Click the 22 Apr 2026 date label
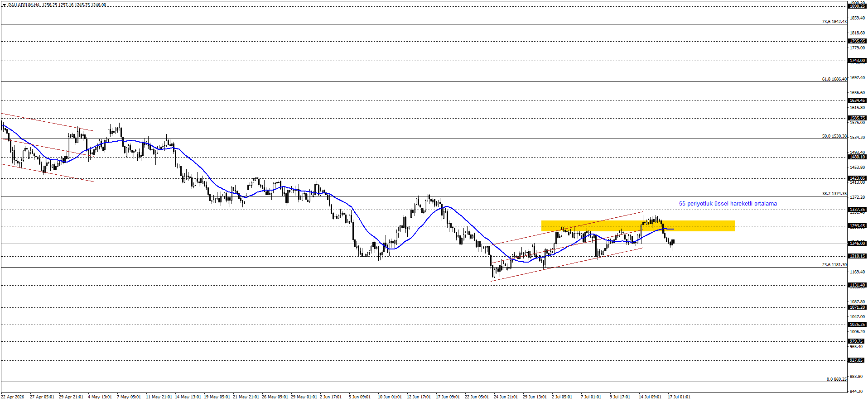 pyautogui.click(x=13, y=397)
